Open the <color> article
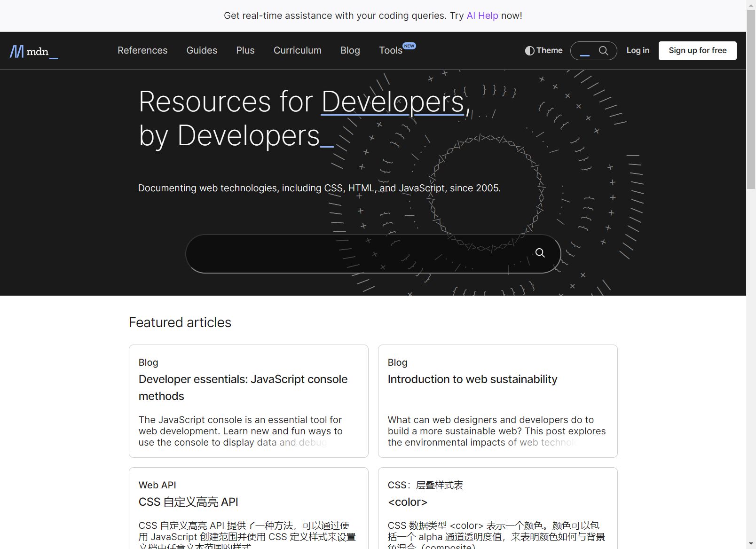 408,502
